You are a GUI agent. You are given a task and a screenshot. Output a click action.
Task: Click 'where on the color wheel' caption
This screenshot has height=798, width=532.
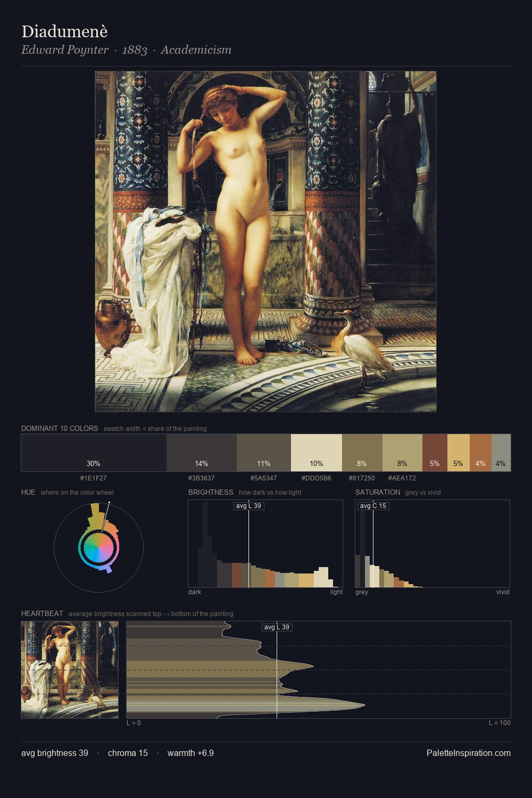pos(77,493)
